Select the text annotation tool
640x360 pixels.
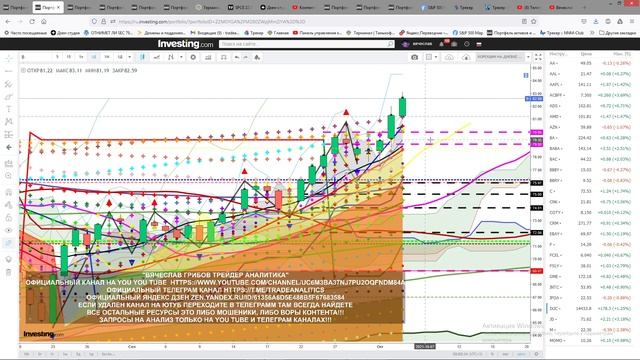[9, 109]
